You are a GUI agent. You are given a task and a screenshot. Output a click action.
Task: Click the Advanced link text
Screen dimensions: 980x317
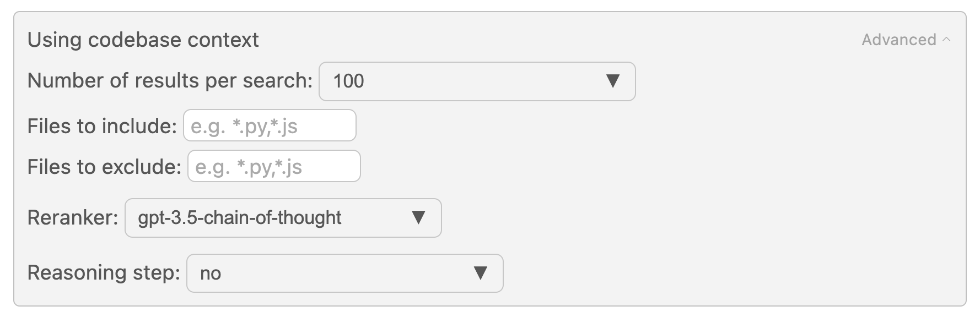point(898,40)
